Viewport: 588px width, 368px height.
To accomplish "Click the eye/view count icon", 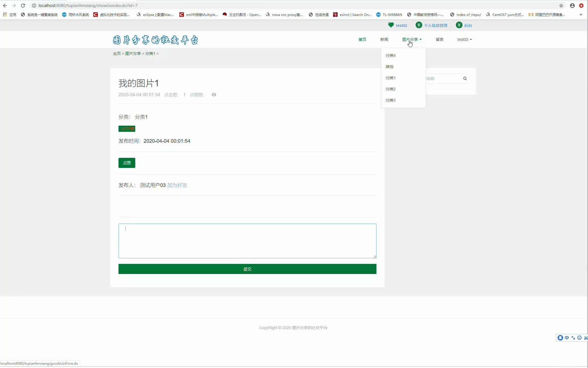I will [215, 95].
